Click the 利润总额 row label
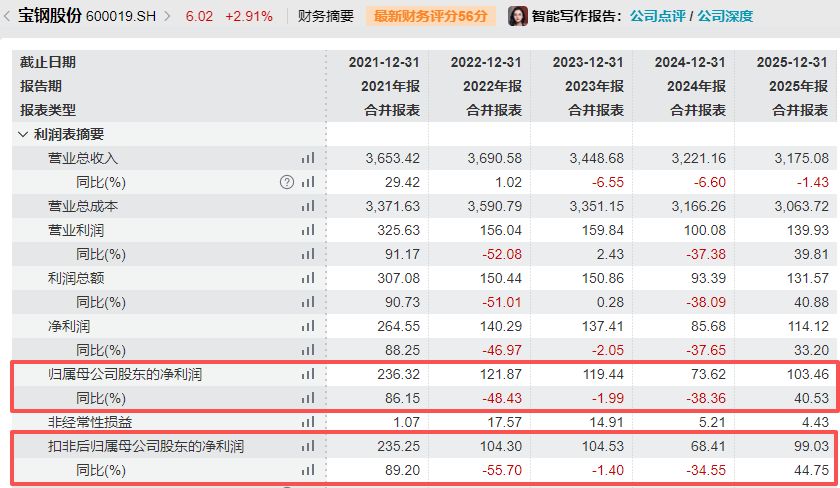 [x=76, y=278]
